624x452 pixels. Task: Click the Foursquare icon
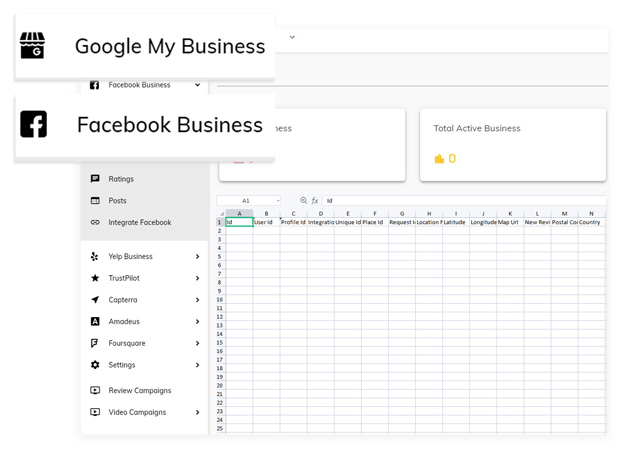coord(94,343)
